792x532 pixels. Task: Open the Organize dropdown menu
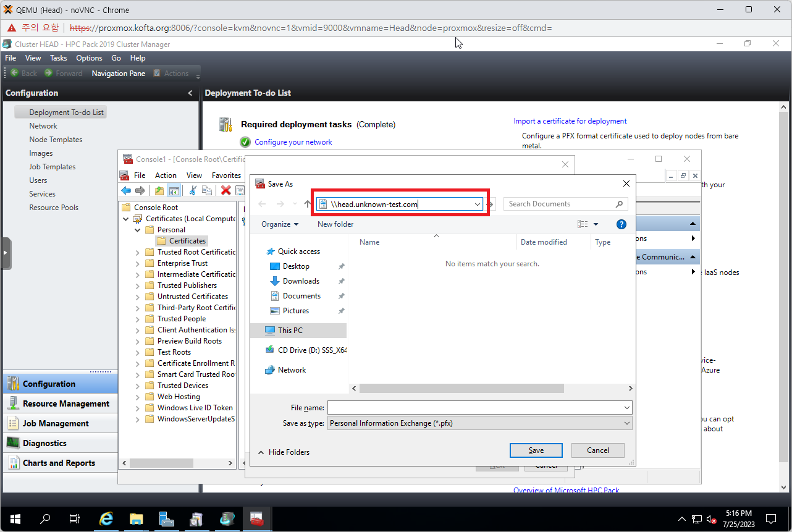tap(279, 224)
